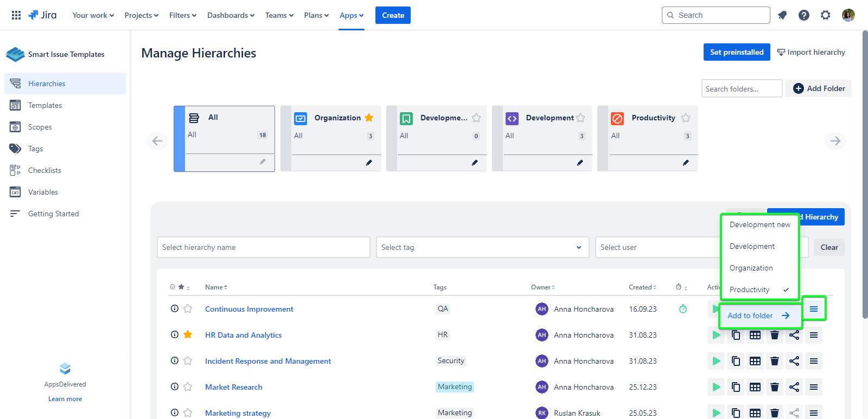The height and width of the screenshot is (419, 868).
Task: Delete the HR Data and Analytics hierarchy
Action: [x=775, y=335]
